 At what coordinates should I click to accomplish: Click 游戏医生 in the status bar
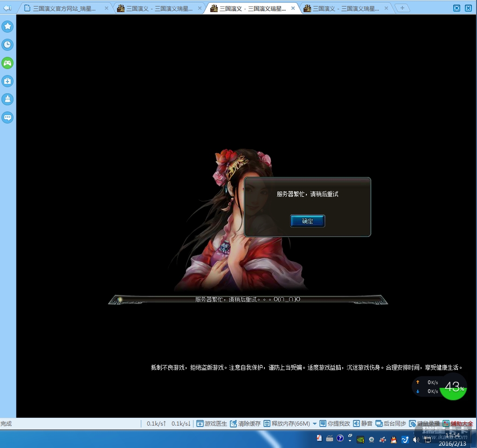(212, 423)
